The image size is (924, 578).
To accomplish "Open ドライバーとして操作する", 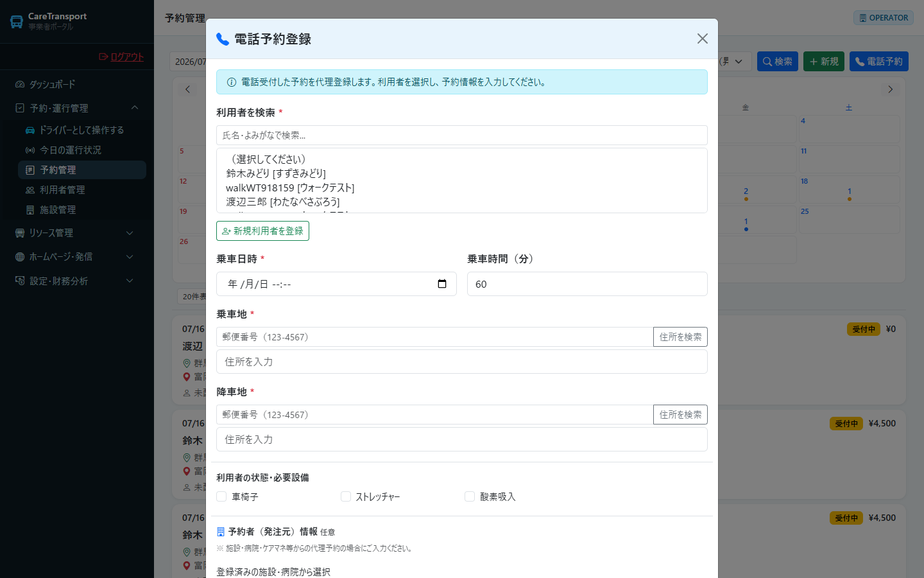I will click(x=82, y=130).
